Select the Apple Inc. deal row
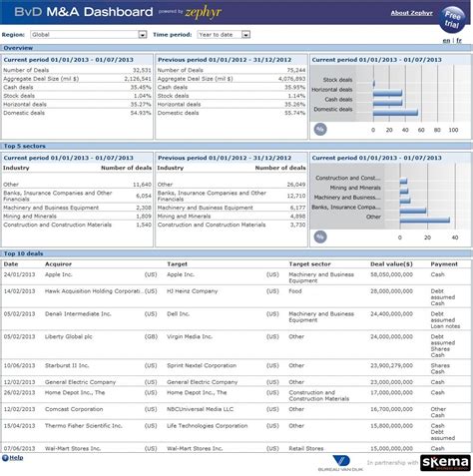Screen dimensions: 473x476 236,277
